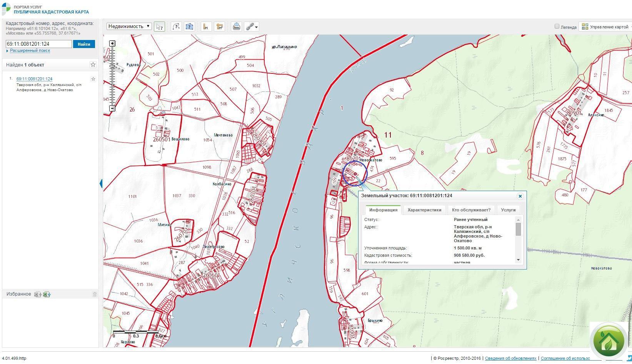Collapse the left search panel arrow
The height and width of the screenshot is (364, 632).
(101, 183)
